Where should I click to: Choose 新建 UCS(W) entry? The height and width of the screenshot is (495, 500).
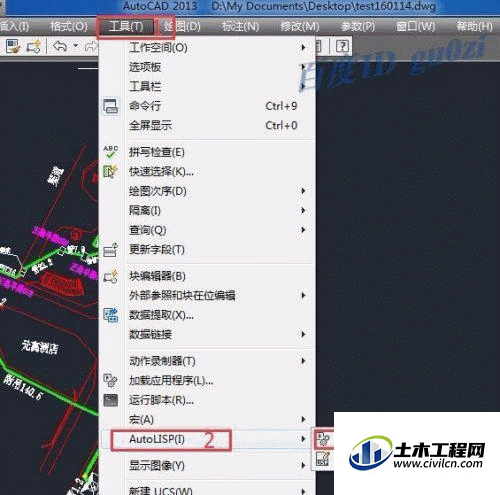pos(207,490)
